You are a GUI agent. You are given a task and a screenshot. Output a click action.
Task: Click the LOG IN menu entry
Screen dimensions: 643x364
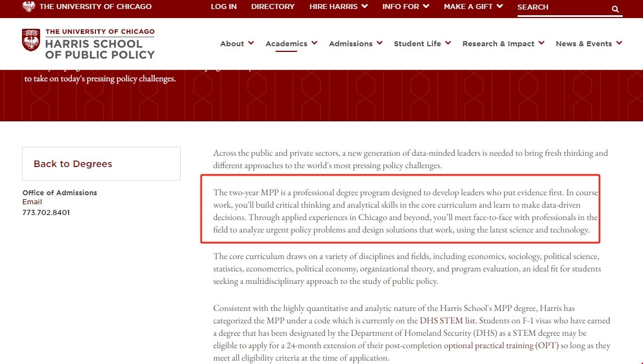223,7
